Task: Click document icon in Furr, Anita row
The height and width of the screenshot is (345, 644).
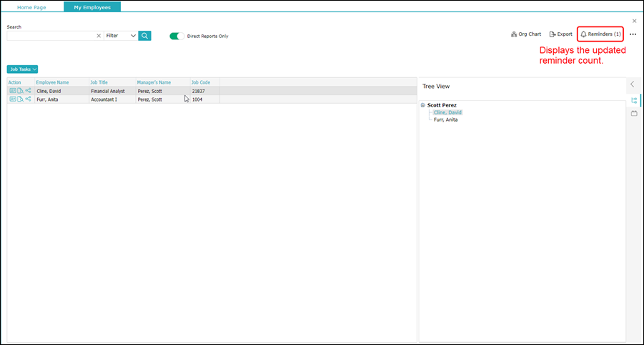Action: pos(20,99)
